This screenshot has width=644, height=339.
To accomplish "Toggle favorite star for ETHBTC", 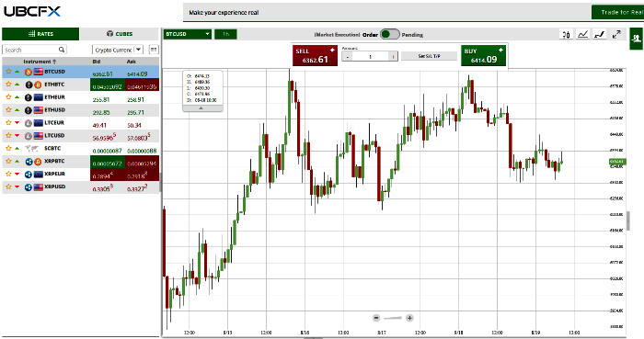I will 8,85.
